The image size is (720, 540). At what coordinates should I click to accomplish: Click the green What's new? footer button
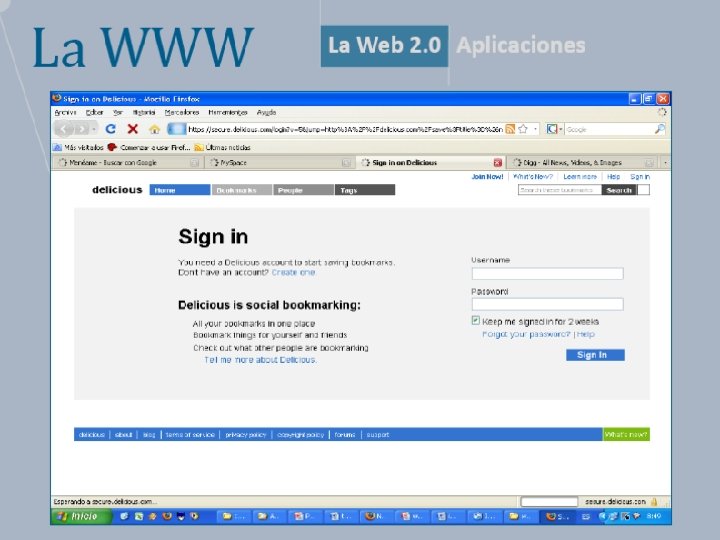[x=626, y=434]
